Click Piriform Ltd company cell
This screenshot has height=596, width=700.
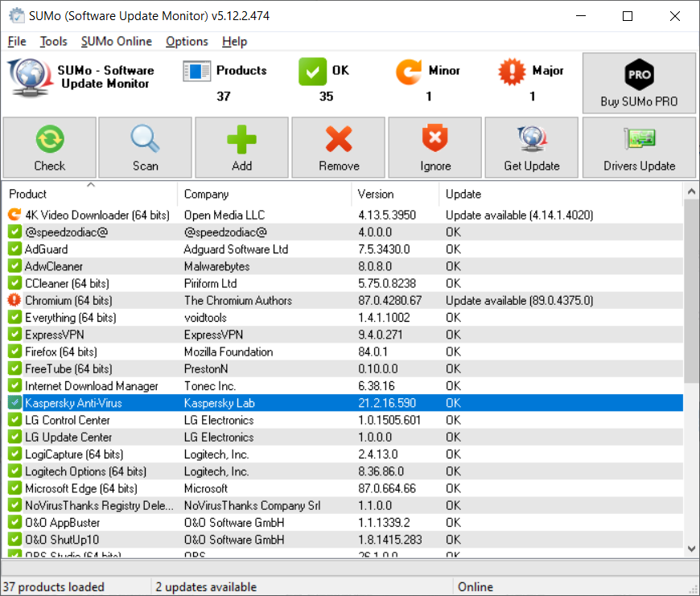coord(210,283)
